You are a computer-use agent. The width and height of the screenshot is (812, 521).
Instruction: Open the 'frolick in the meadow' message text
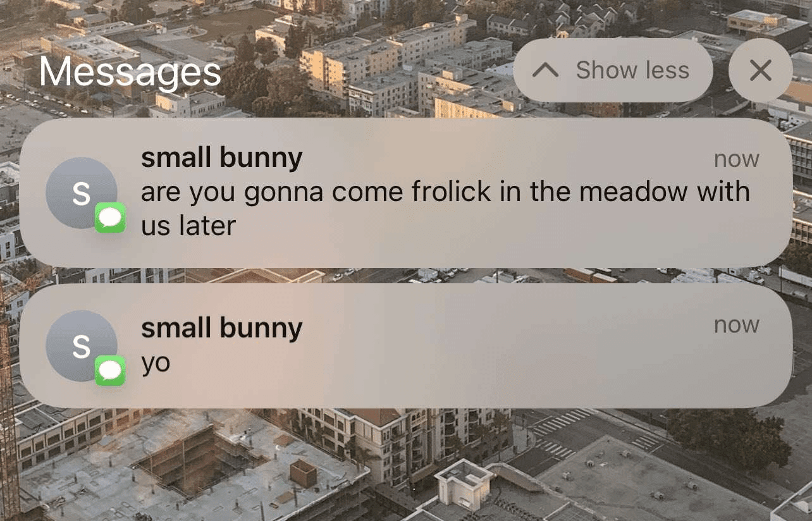[445, 208]
